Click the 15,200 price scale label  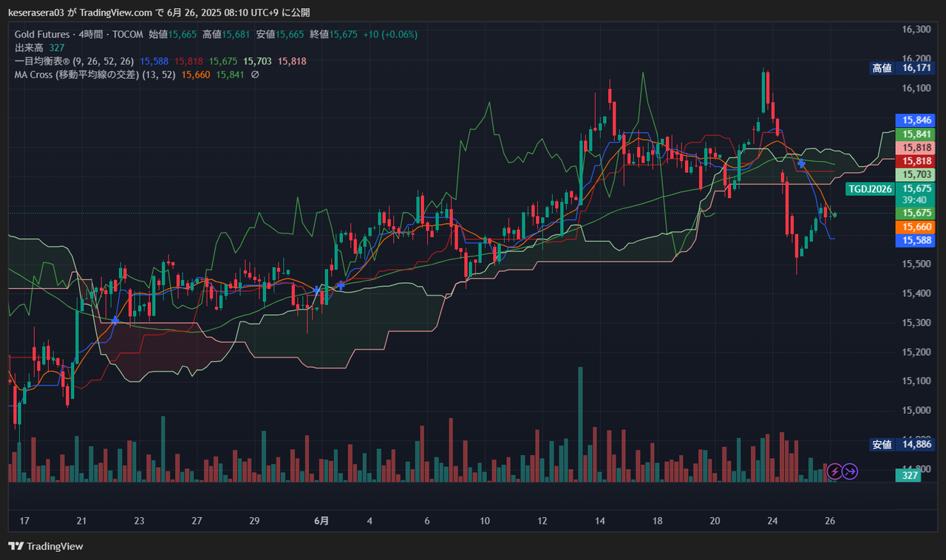(916, 352)
